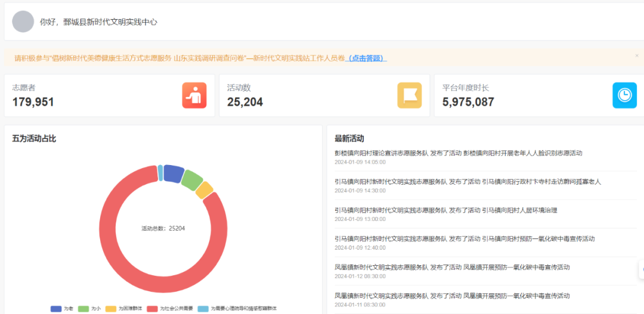This screenshot has width=644, height=314.
Task: Click the blue clock annual hours icon
Action: pos(625,95)
